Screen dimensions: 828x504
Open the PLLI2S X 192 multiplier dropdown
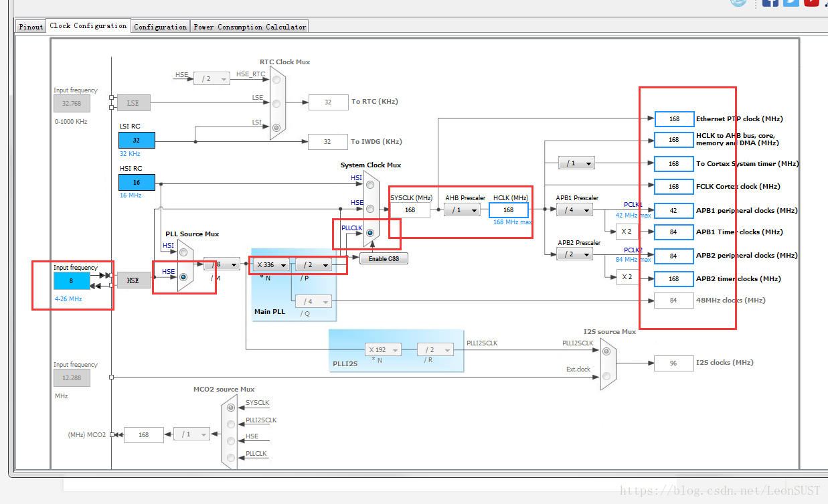click(x=383, y=349)
